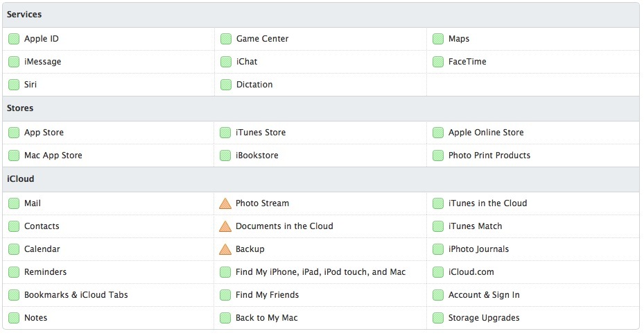Screen dimensions: 644x336
Task: Open the Photo Stream status entry
Action: tap(262, 203)
